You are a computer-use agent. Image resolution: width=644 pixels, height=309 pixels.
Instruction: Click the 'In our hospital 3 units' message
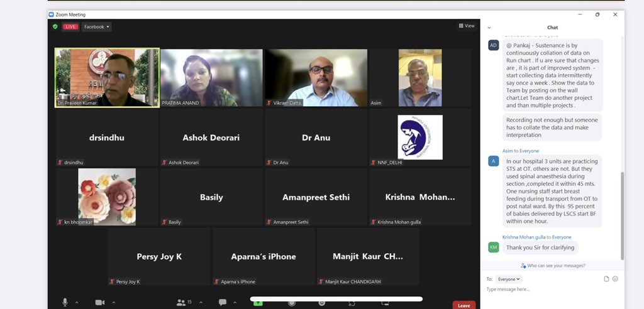[552, 191]
